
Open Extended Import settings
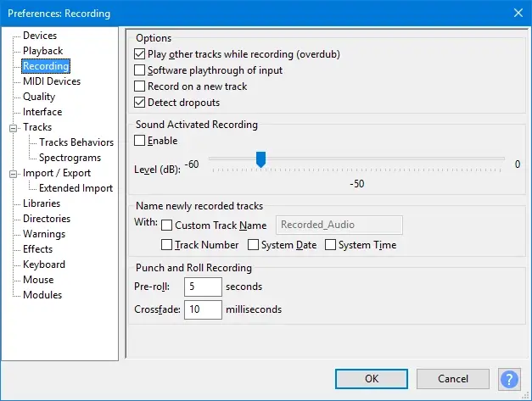coord(76,188)
